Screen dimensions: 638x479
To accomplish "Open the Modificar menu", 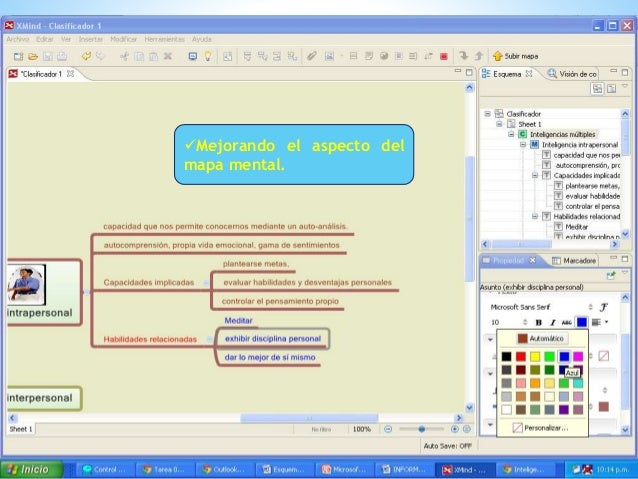I will (123, 39).
